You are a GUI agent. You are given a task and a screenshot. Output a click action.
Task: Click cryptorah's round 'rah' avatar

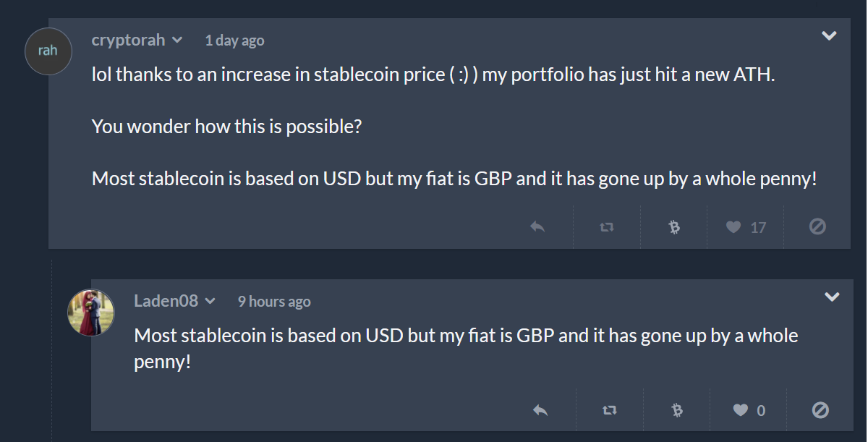click(48, 51)
